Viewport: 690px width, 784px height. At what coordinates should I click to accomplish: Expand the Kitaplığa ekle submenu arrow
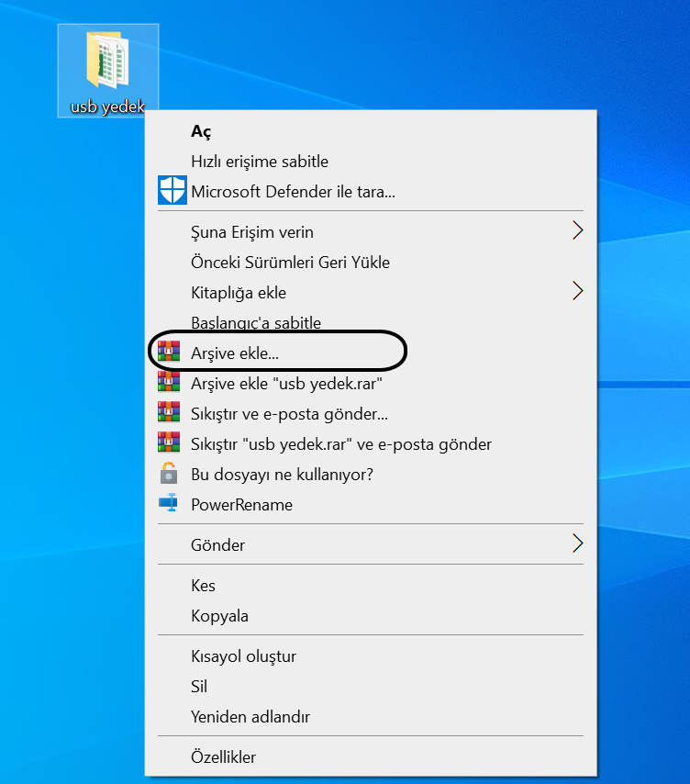pyautogui.click(x=577, y=292)
